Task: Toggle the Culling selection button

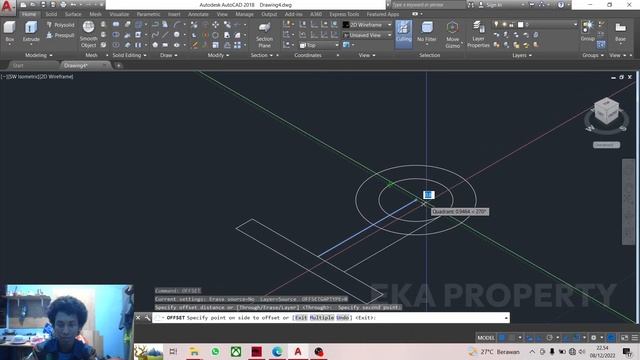Action: [x=403, y=33]
